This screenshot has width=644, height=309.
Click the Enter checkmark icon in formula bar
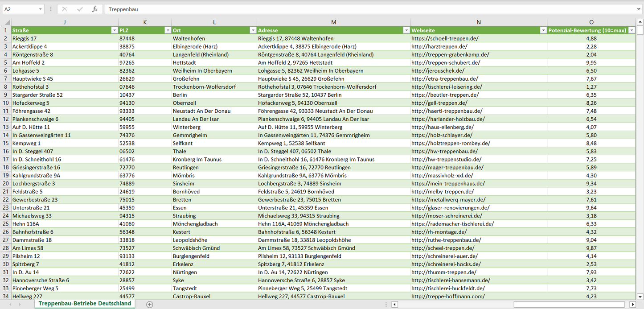click(x=80, y=9)
